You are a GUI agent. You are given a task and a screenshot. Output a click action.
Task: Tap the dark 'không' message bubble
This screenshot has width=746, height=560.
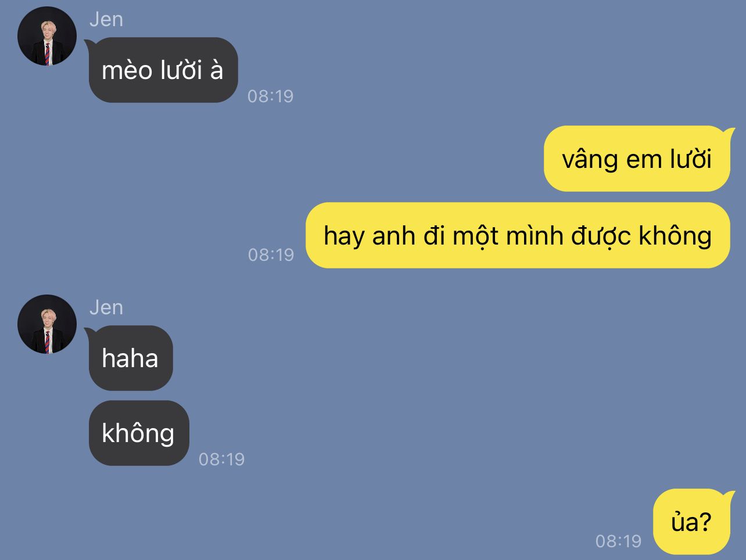pyautogui.click(x=139, y=433)
